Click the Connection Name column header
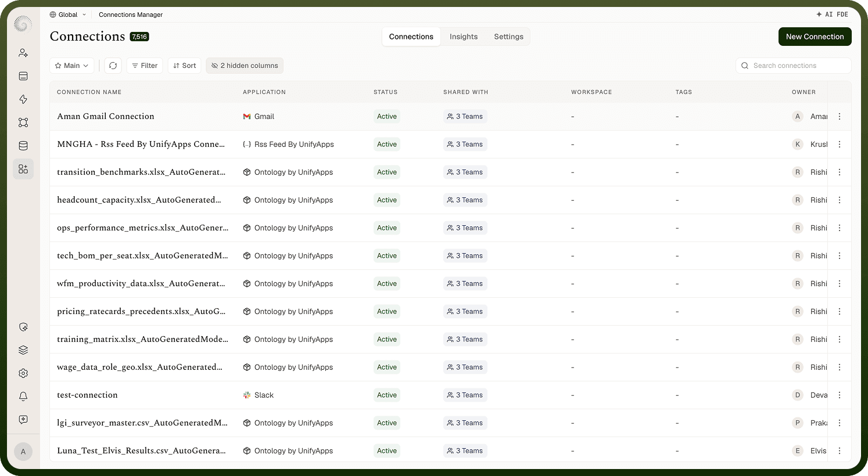The height and width of the screenshot is (476, 868). tap(89, 92)
